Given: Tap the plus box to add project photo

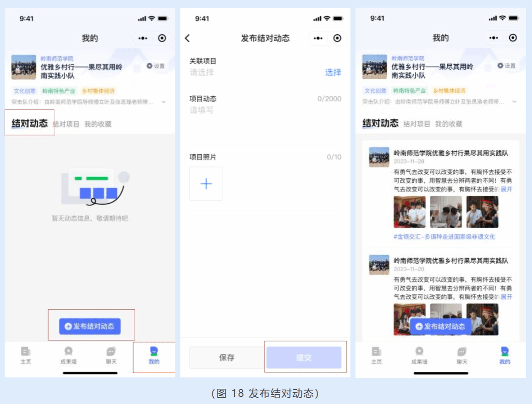Looking at the screenshot, I should tap(206, 184).
